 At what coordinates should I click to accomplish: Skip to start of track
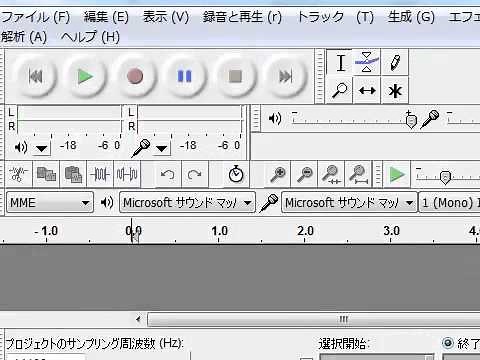35,76
